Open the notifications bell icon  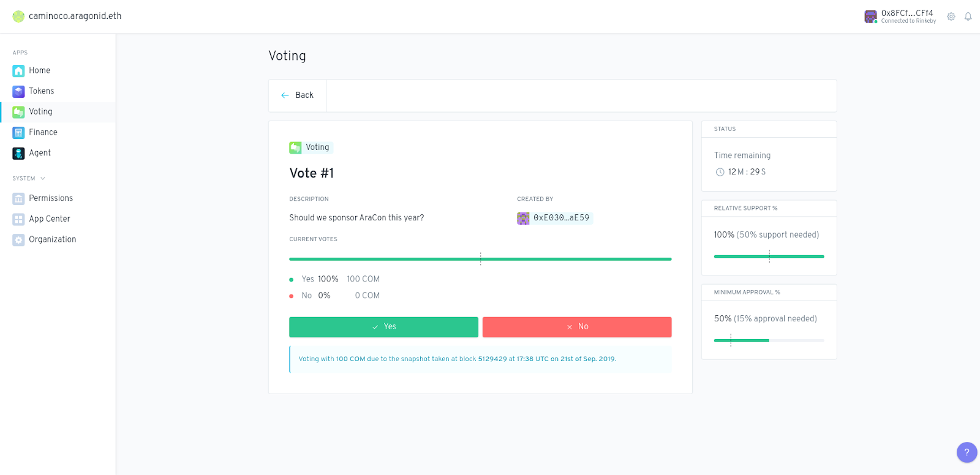point(968,17)
